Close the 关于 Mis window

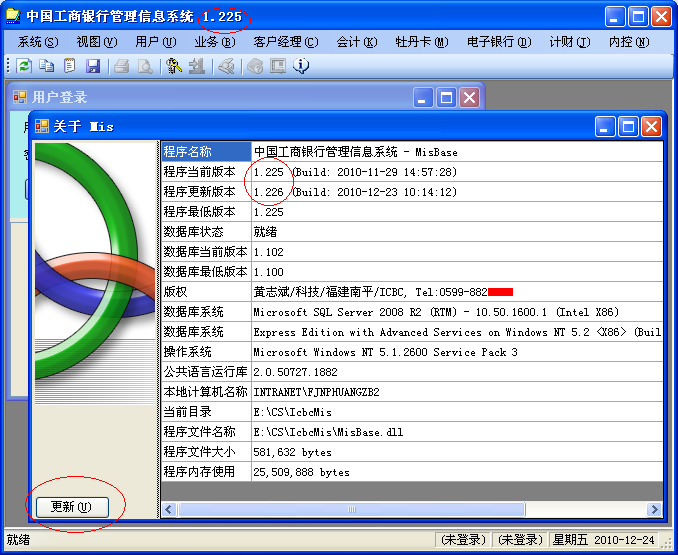pyautogui.click(x=651, y=127)
